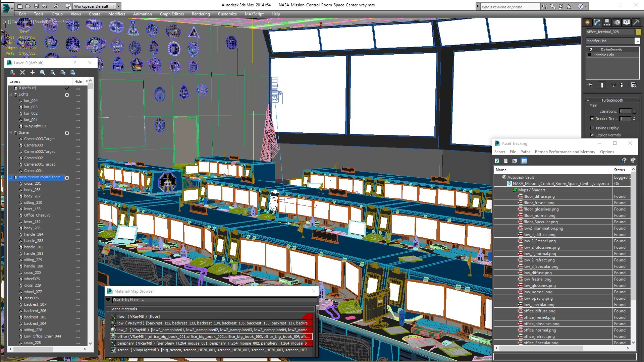Click the Favorites star icon
The width and height of the screenshot is (644, 362).
569,6
